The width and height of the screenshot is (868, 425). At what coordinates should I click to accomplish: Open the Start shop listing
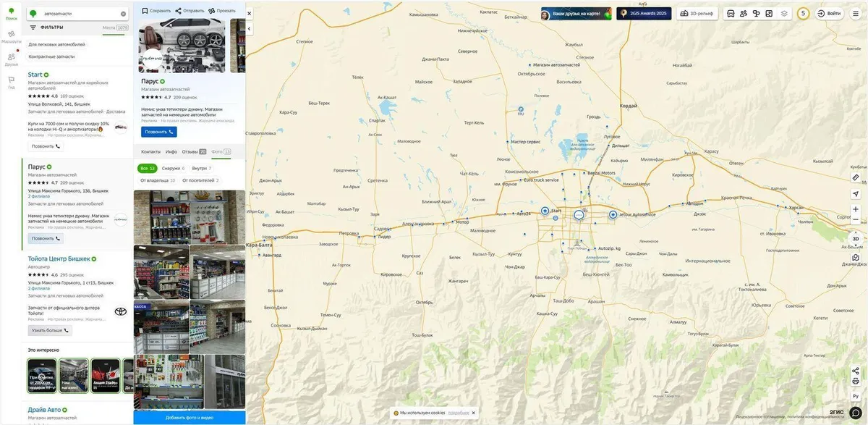coord(35,75)
